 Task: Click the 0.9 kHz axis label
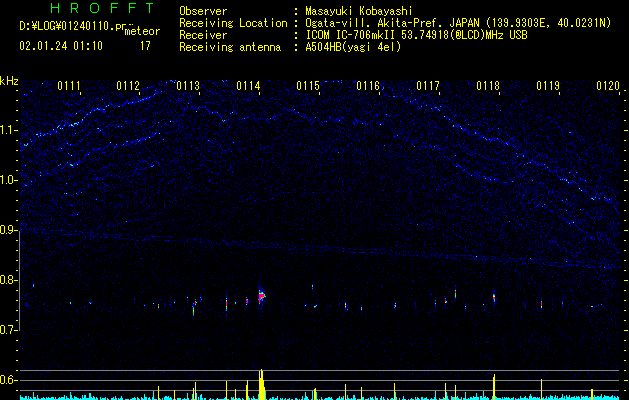9,230
